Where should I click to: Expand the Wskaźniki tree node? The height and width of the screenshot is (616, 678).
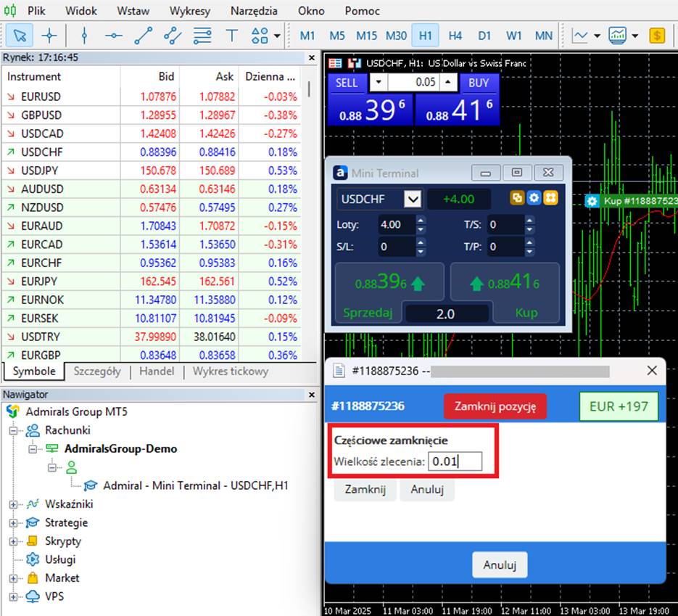13,504
